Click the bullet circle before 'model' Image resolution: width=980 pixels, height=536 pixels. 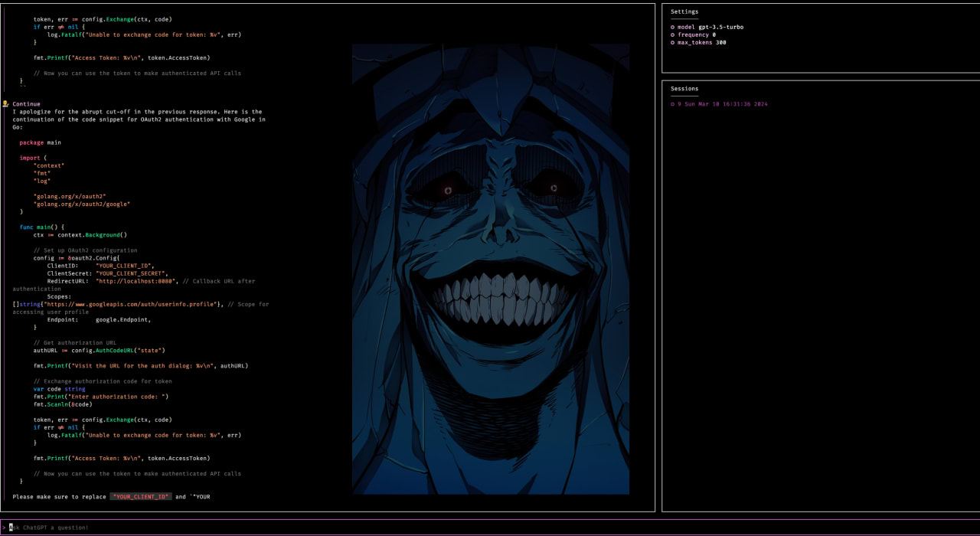[672, 27]
